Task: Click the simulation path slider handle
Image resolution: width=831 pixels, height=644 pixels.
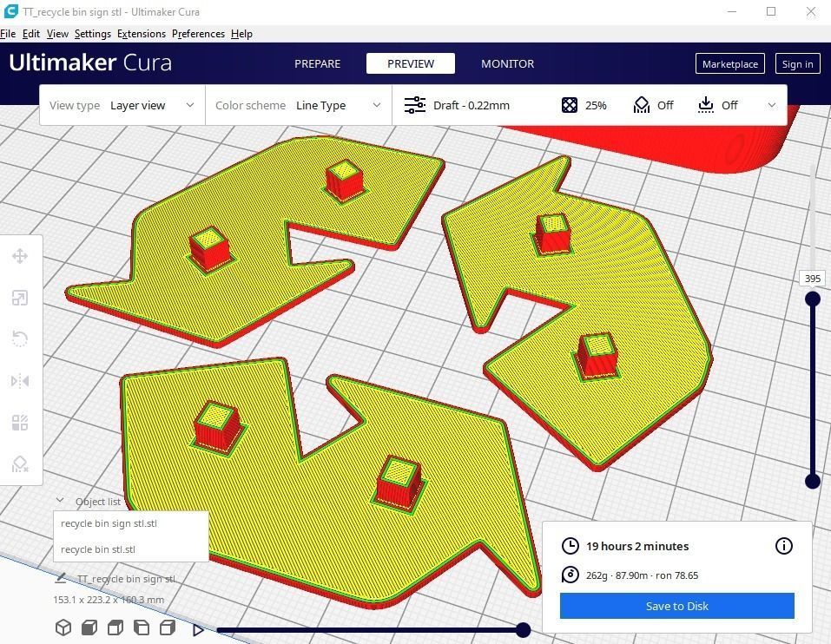Action: [523, 630]
